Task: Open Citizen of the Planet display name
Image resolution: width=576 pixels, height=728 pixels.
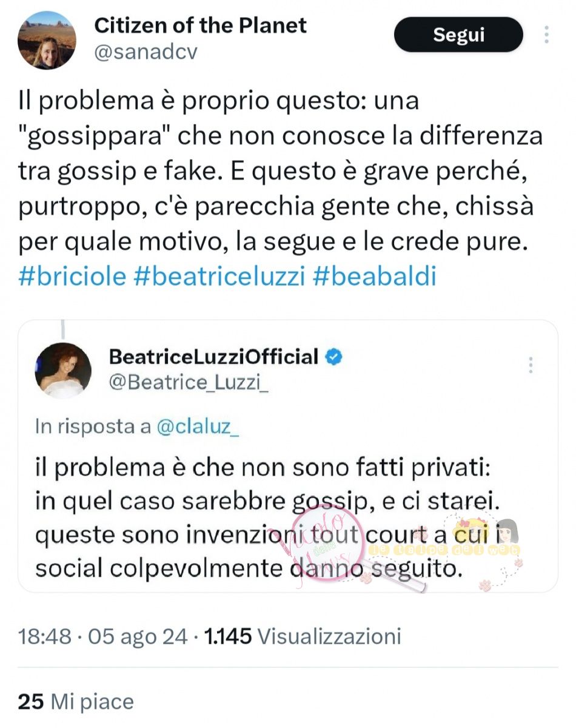Action: tap(201, 25)
